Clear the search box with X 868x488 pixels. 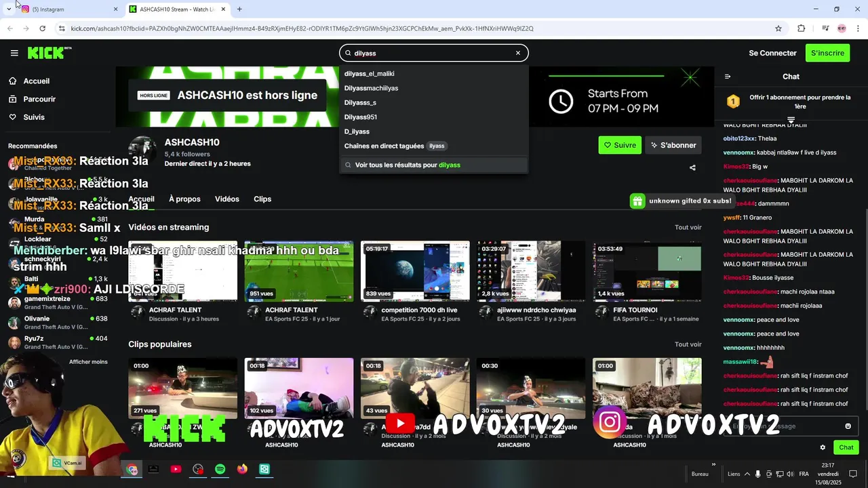(518, 53)
